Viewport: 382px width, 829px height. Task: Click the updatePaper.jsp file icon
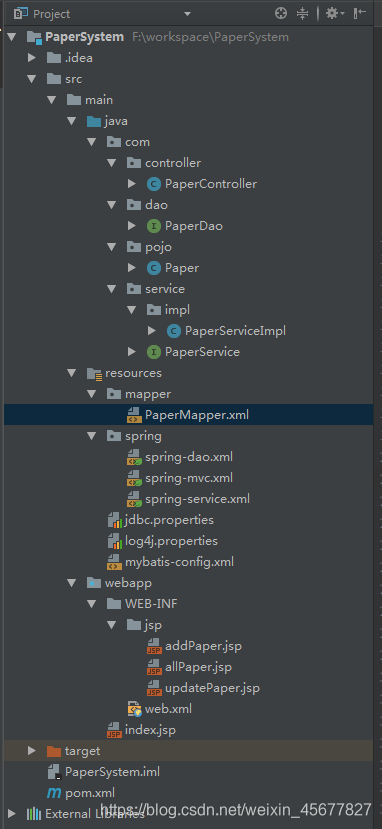point(154,688)
